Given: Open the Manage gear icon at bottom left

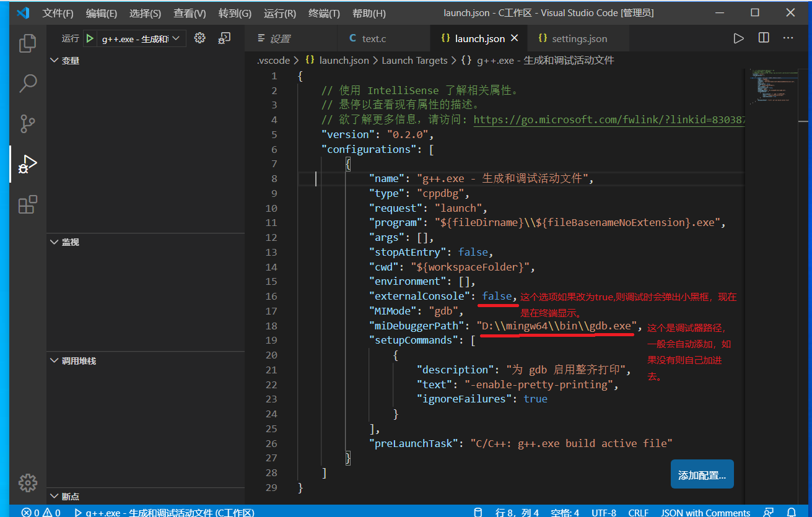Looking at the screenshot, I should tap(27, 483).
